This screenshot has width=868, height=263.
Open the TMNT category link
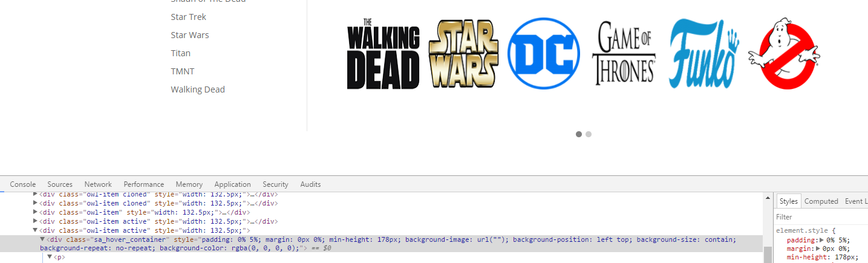(x=183, y=71)
